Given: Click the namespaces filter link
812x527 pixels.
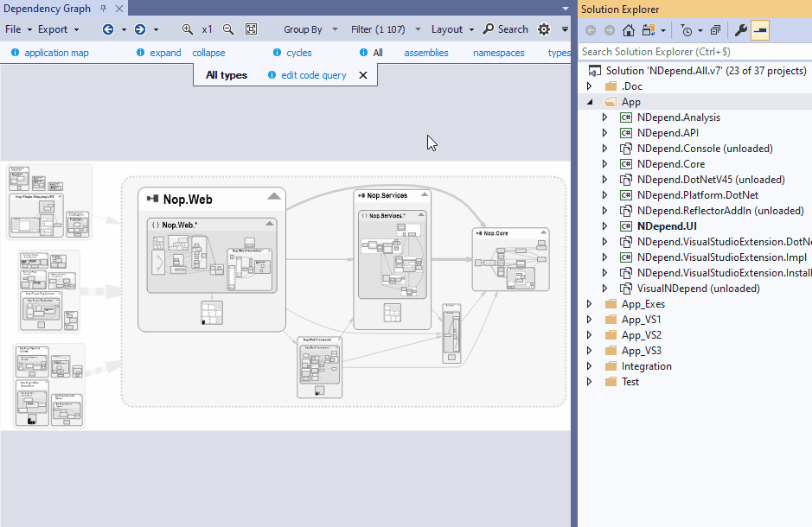Looking at the screenshot, I should click(x=498, y=53).
